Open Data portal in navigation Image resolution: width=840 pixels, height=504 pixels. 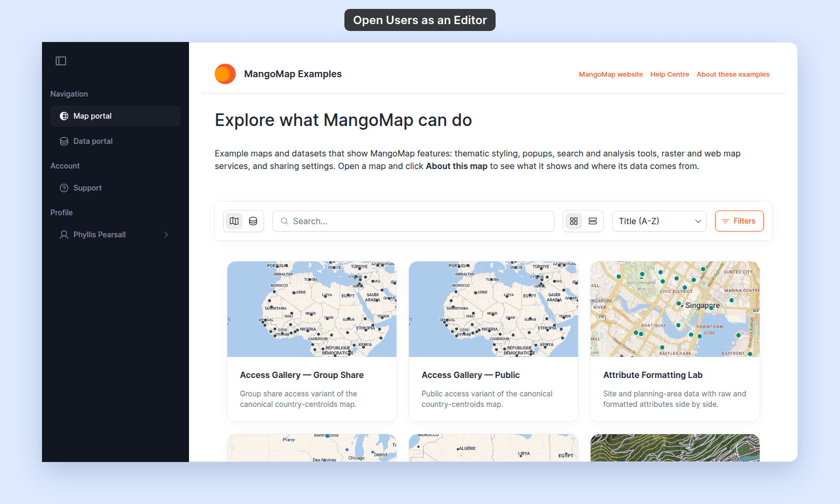tap(115, 141)
